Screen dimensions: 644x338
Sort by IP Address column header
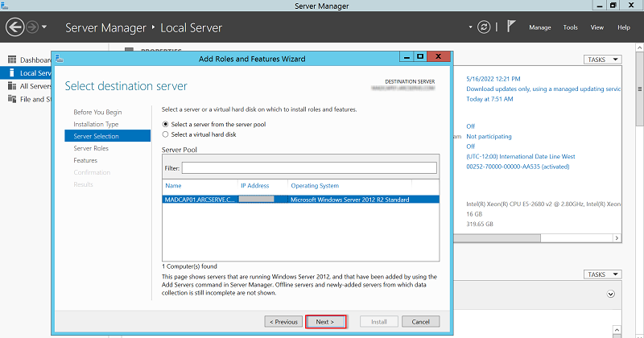254,186
